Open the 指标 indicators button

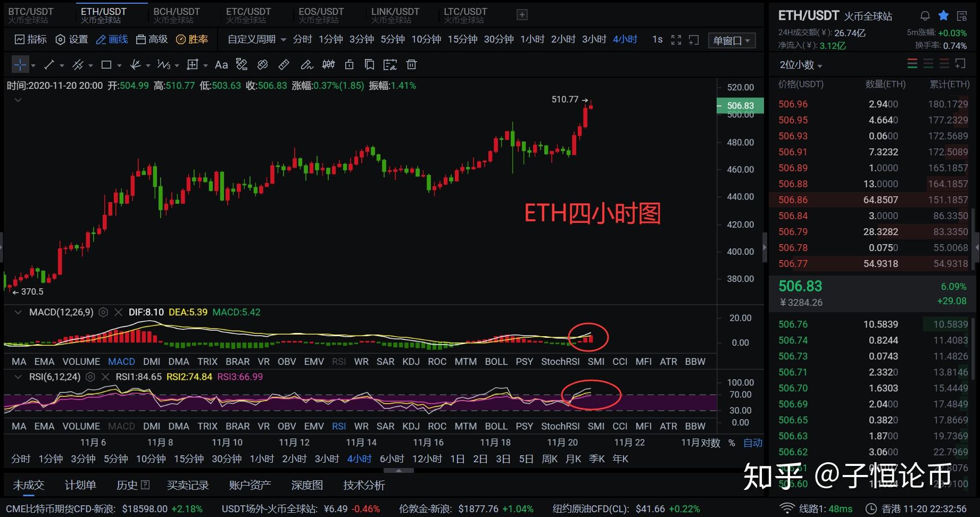31,39
